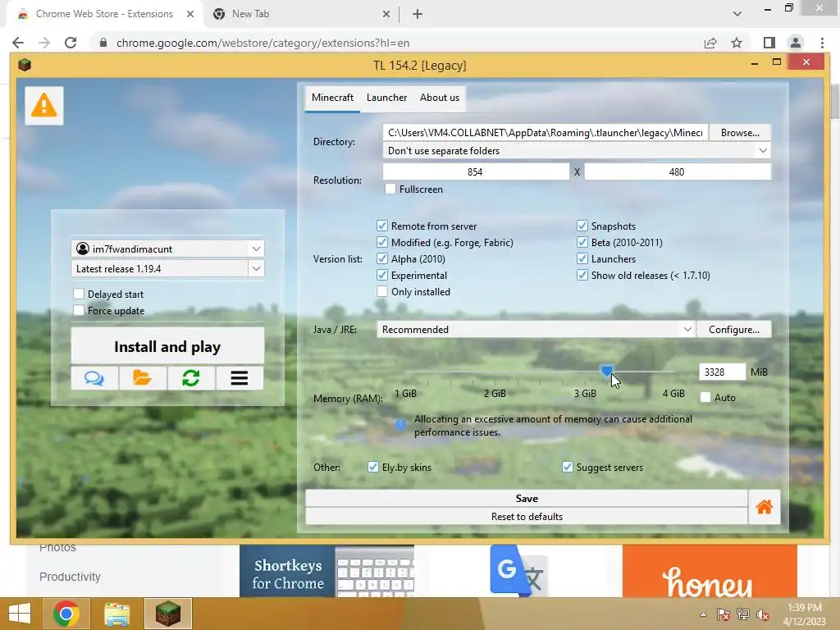Image resolution: width=840 pixels, height=630 pixels.
Task: Click Chrome tab search chevron
Action: coord(737,14)
